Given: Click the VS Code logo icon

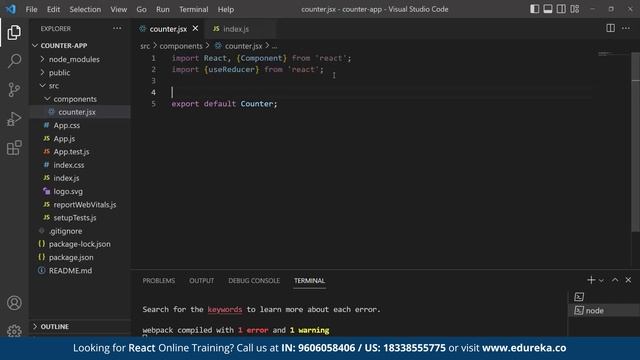Looking at the screenshot, I should pyautogui.click(x=11, y=9).
